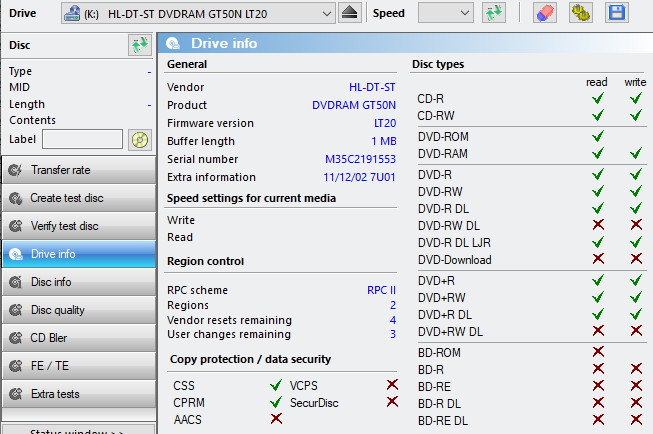Click the CD Bler sidebar icon

pos(15,338)
